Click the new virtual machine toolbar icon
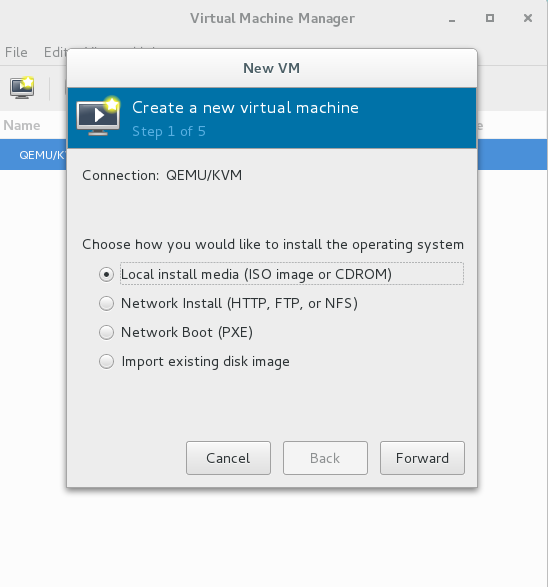Viewport: 548px width, 587px height. [22, 88]
